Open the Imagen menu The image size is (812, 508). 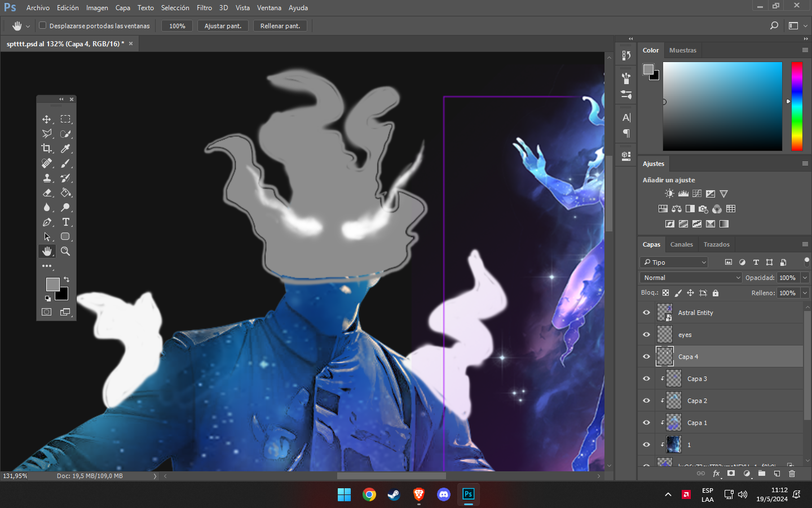[97, 8]
